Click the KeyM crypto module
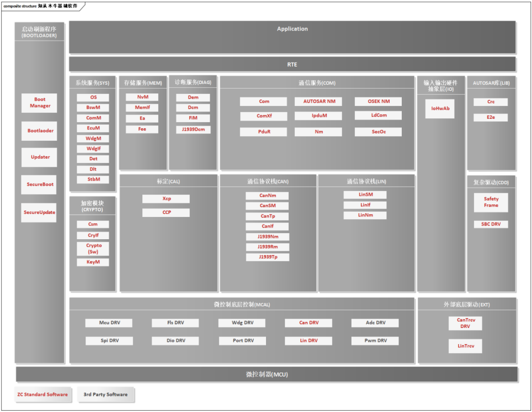Screen dimensions: 532x412 [x=93, y=262]
